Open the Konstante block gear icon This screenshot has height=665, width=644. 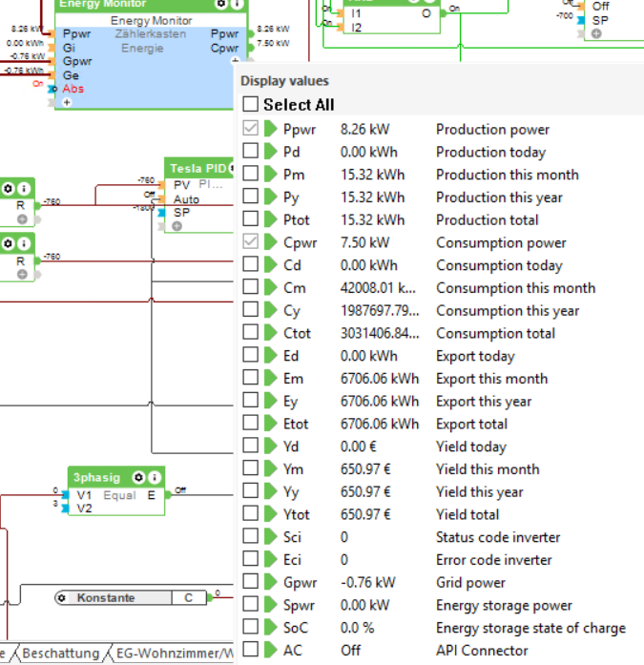(62, 597)
